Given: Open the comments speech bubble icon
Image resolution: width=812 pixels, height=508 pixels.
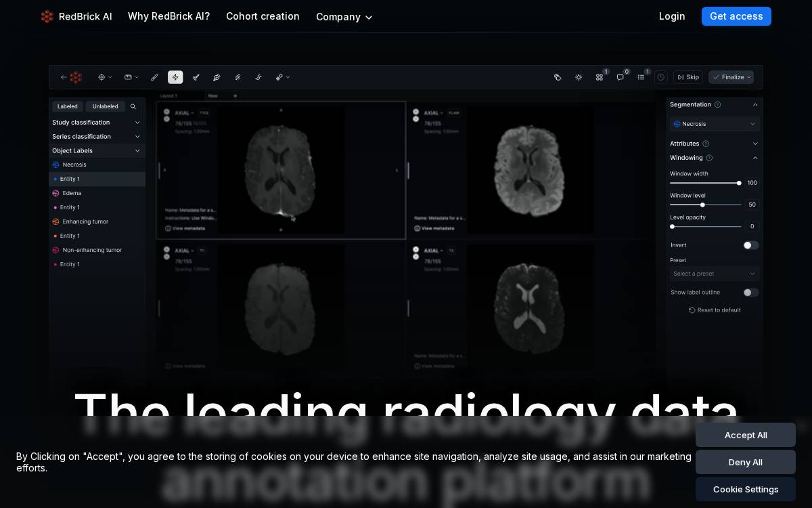Looking at the screenshot, I should (x=620, y=77).
